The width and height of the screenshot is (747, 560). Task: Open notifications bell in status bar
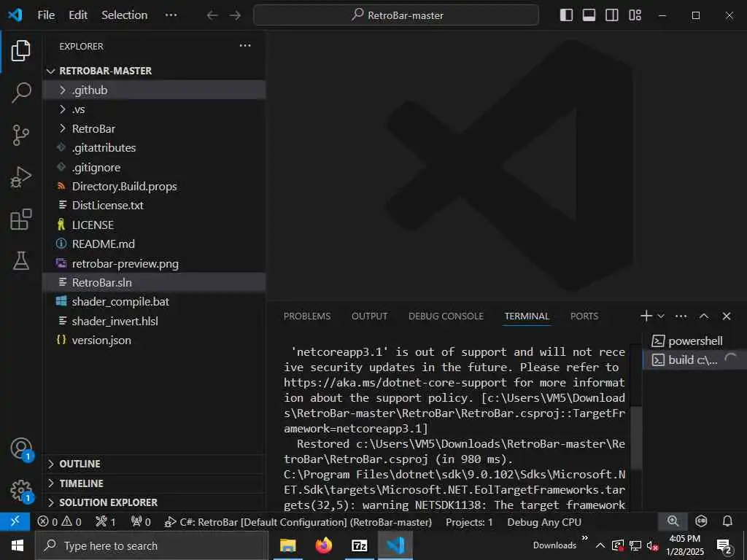coord(727,521)
